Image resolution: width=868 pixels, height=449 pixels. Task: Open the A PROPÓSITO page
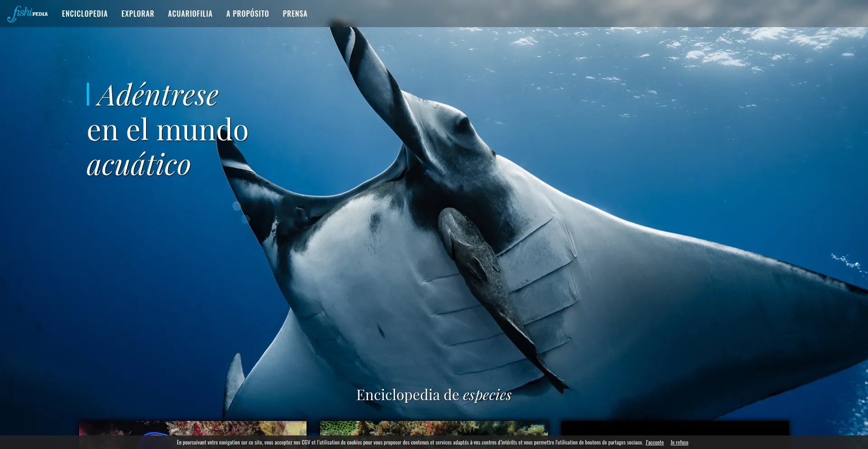247,13
